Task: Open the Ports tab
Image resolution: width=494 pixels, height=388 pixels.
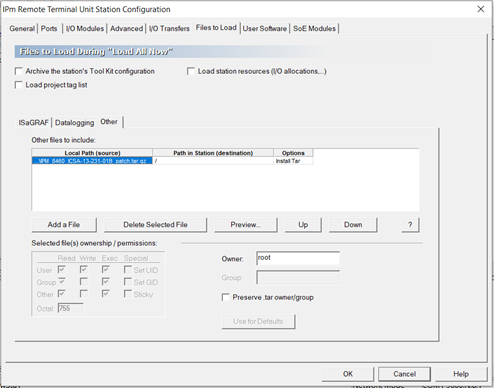Action: [49, 29]
